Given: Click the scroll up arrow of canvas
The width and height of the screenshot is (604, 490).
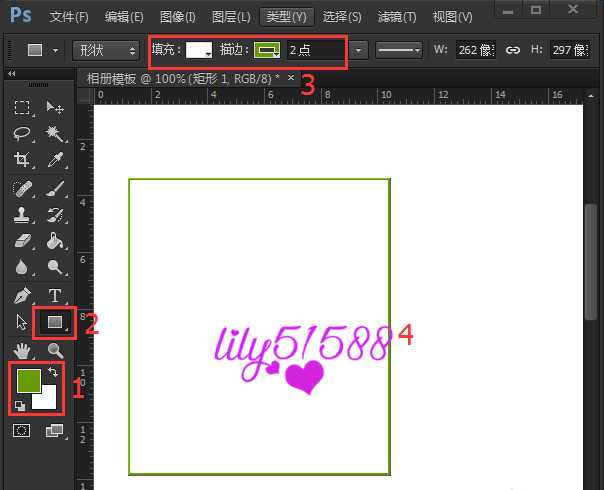Looking at the screenshot, I should pos(591,96).
